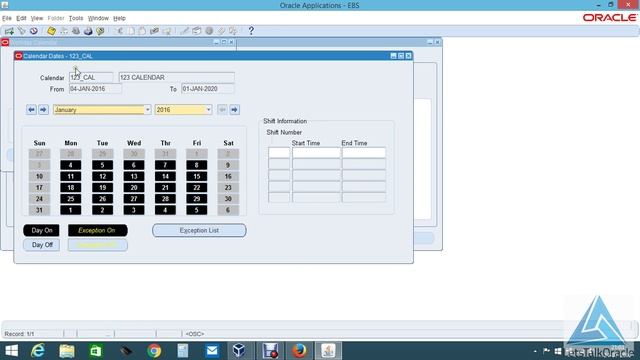This screenshot has width=640, height=360.
Task: Click first End Time field
Action: tap(364, 153)
